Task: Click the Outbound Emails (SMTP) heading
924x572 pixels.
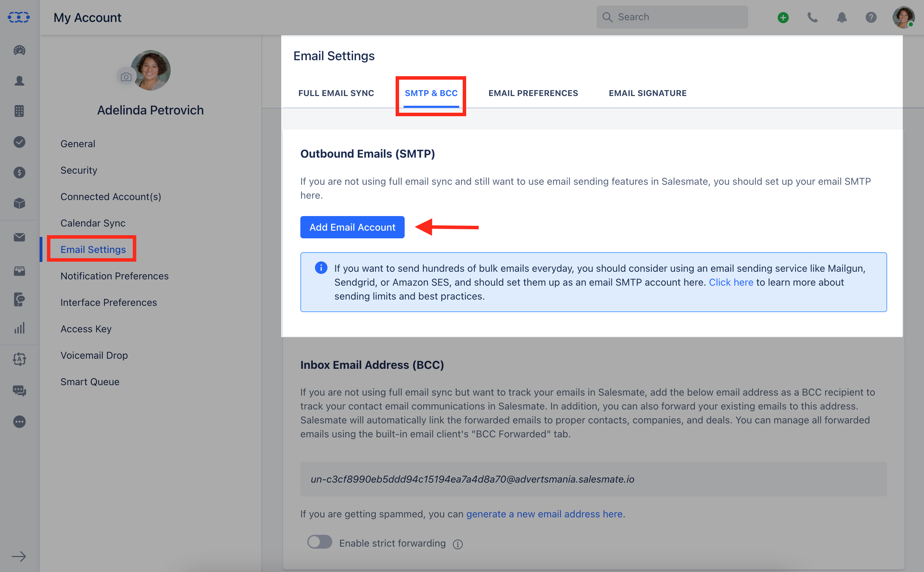Action: (x=367, y=153)
